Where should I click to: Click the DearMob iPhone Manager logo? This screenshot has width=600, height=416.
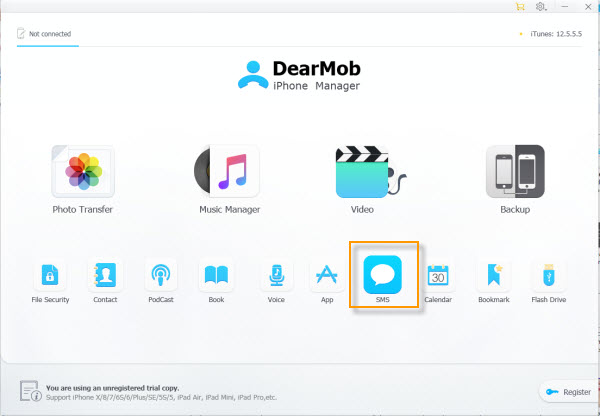[x=299, y=76]
